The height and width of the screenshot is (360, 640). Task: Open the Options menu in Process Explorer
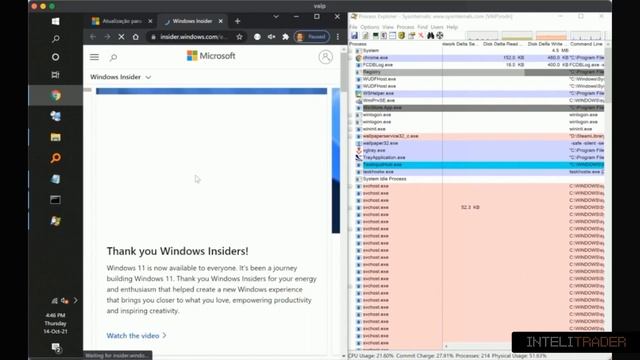click(369, 27)
